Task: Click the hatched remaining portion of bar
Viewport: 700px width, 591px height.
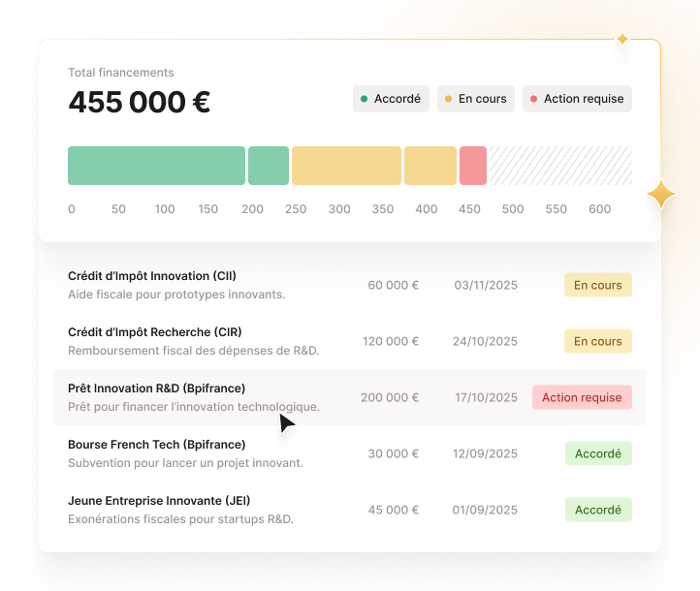Action: [x=560, y=166]
